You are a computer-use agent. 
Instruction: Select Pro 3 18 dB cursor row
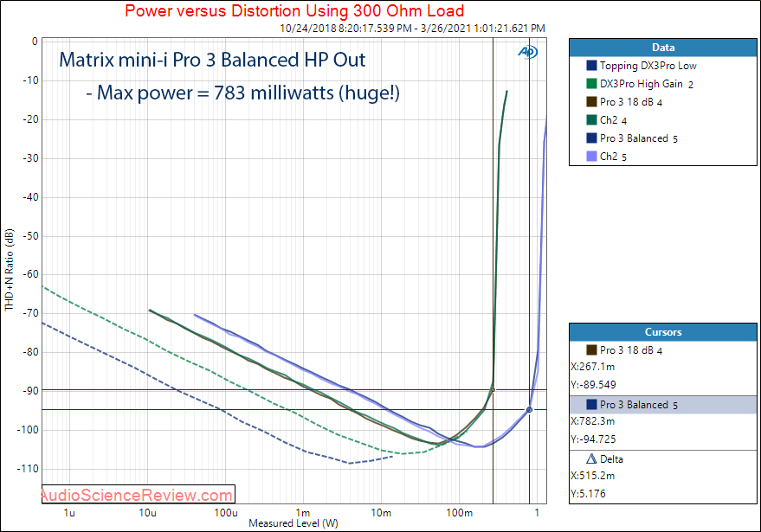[663, 350]
